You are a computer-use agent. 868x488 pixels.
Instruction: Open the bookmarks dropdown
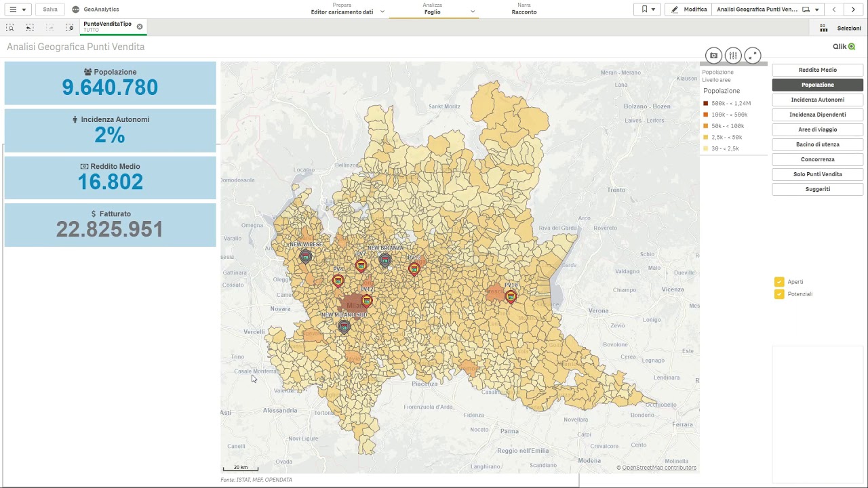[648, 9]
